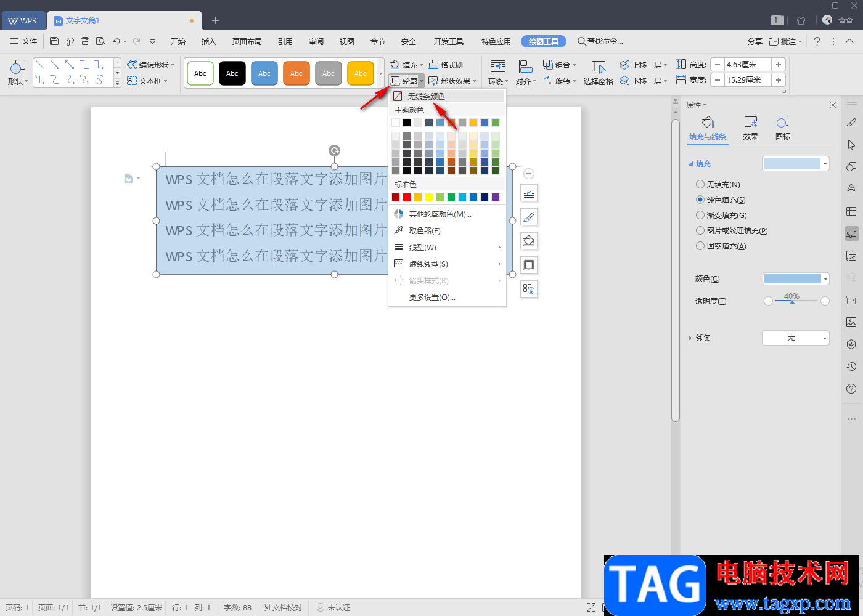
Task: Open 图标 section in properties panel
Action: [x=783, y=128]
